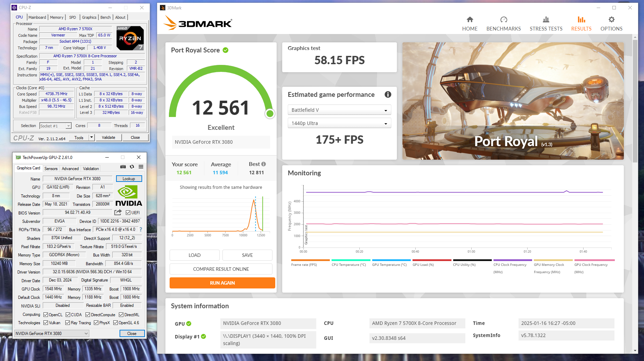This screenshot has width=644, height=361.
Task: Toggle the OpenGL 4.6 checkbox
Action: click(x=115, y=323)
